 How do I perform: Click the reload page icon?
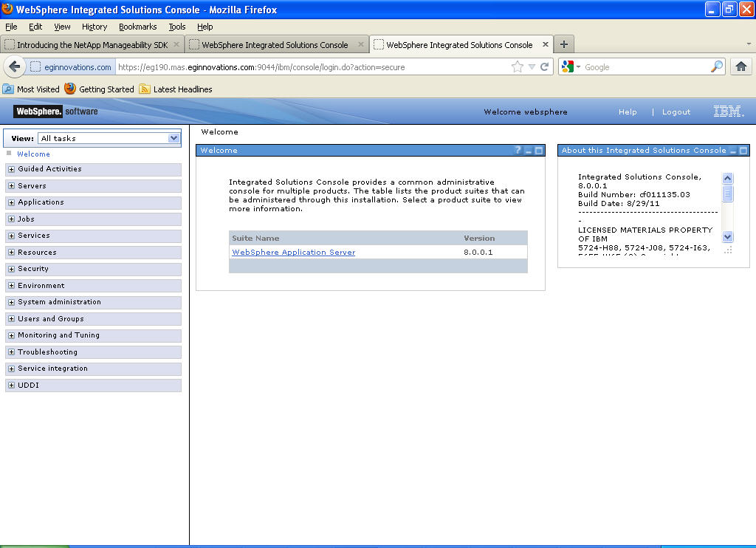(x=545, y=67)
